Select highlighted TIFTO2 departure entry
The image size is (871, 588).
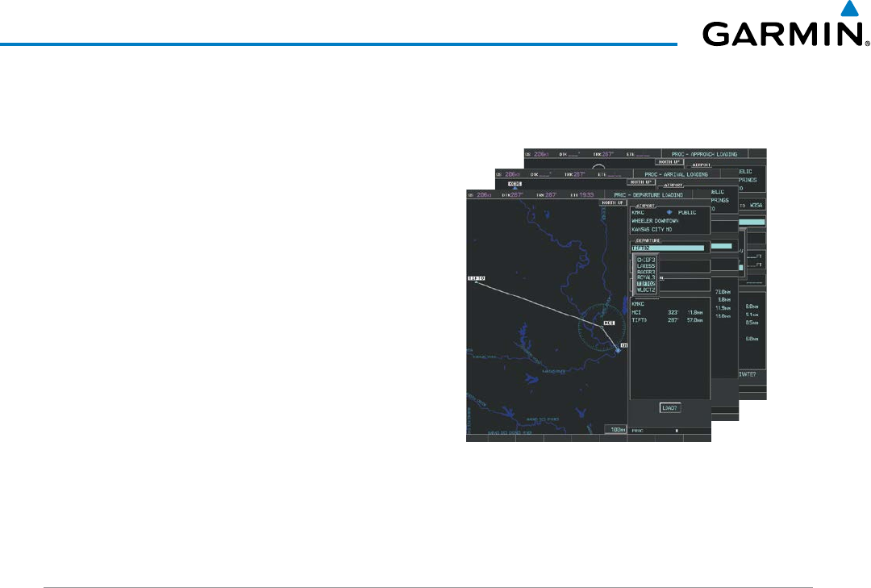(646, 283)
